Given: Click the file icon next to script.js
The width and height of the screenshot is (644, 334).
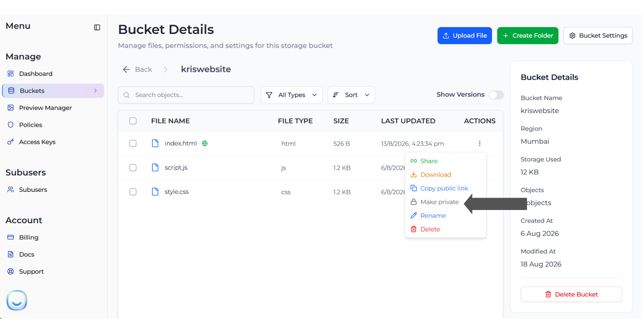Looking at the screenshot, I should pyautogui.click(x=155, y=168).
